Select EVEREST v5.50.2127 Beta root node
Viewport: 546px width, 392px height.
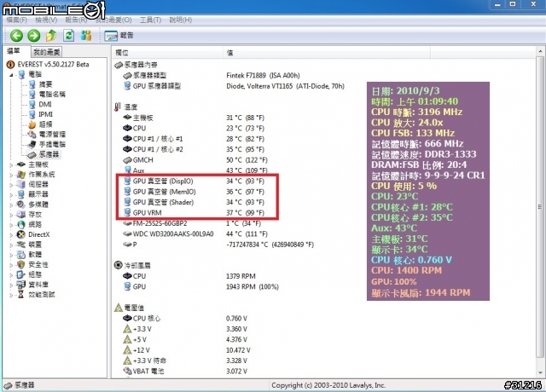pyautogui.click(x=53, y=65)
